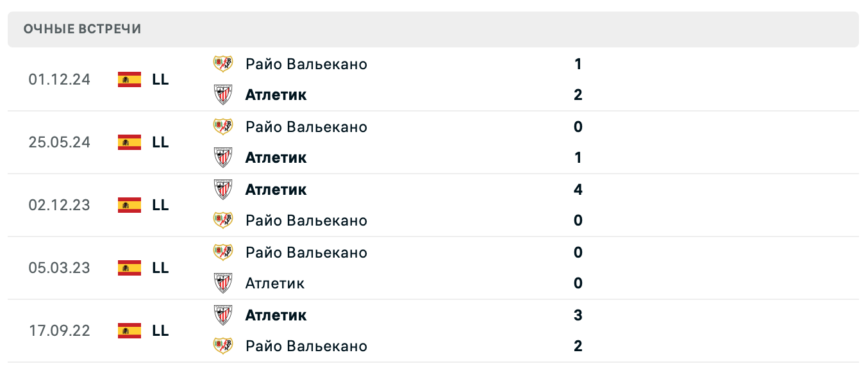Select the Athletic club crest in the 01.12.24 match
868x373 pixels.
[x=223, y=95]
